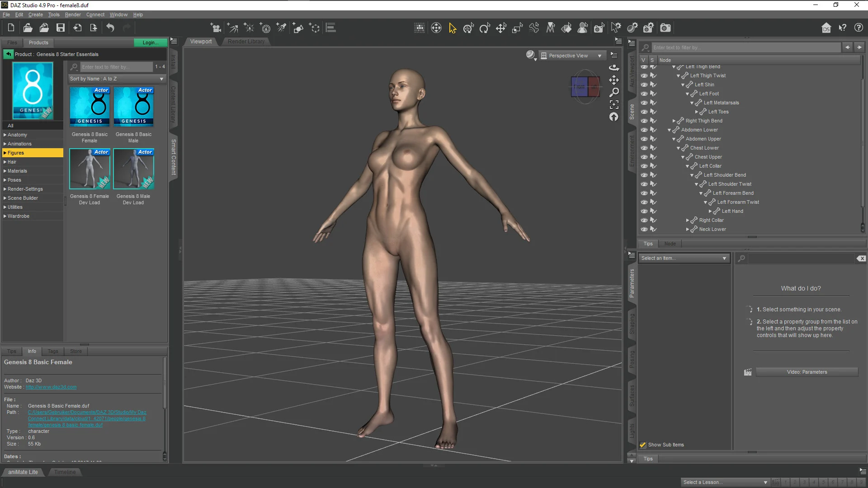The height and width of the screenshot is (488, 868).
Task: Open the Genesis 8 Basic Female file path link
Action: tap(87, 418)
